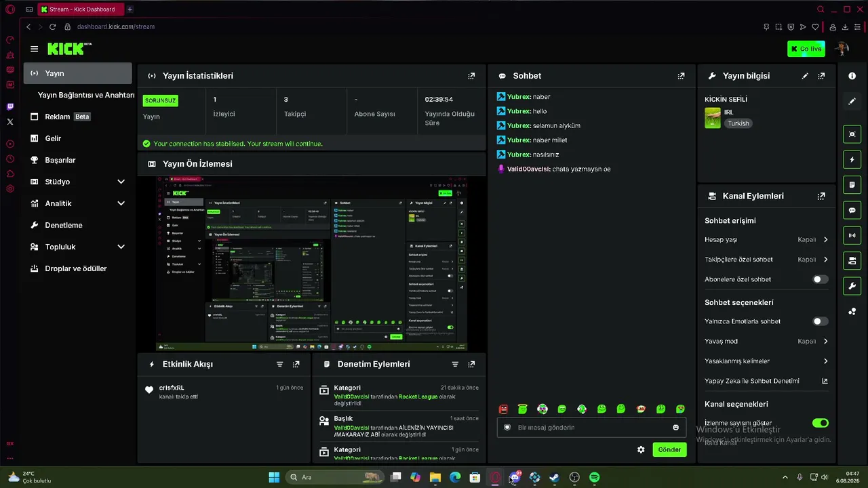Screen dimensions: 868x488
Task: Expand the Stüdyo sidebar section
Action: pos(121,182)
